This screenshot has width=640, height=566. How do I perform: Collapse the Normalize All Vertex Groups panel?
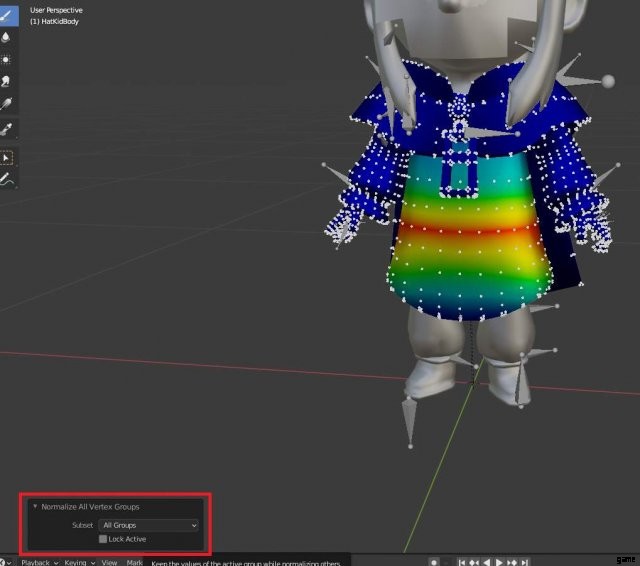tap(36, 507)
